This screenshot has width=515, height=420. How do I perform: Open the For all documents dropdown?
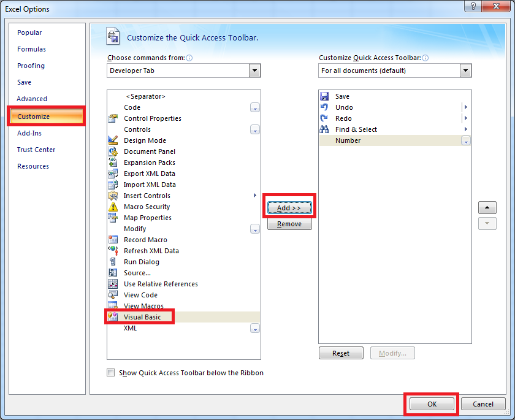(465, 71)
